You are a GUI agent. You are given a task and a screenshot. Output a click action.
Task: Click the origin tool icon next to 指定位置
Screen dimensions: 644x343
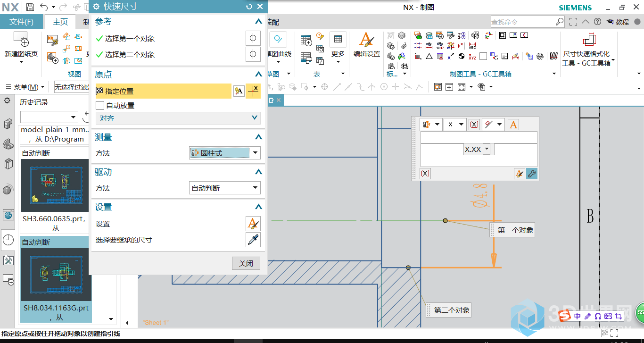239,91
